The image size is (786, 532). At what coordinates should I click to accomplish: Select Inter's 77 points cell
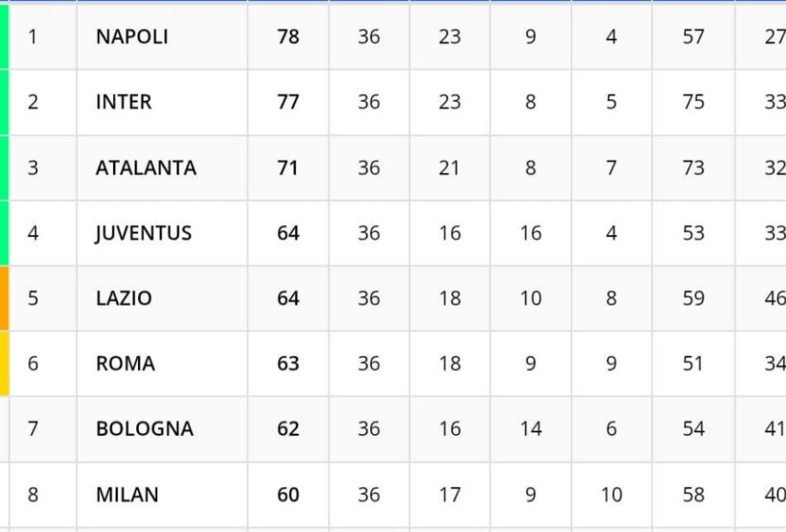pos(288,102)
